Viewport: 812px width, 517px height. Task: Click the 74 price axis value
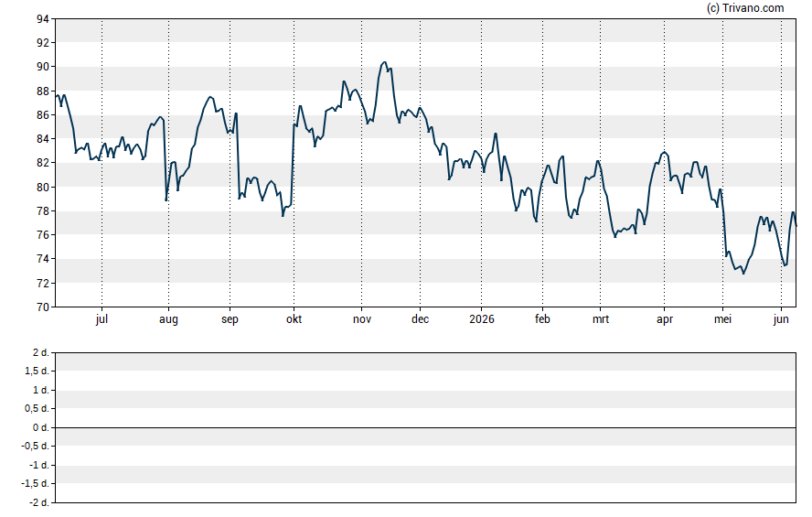pyautogui.click(x=43, y=258)
